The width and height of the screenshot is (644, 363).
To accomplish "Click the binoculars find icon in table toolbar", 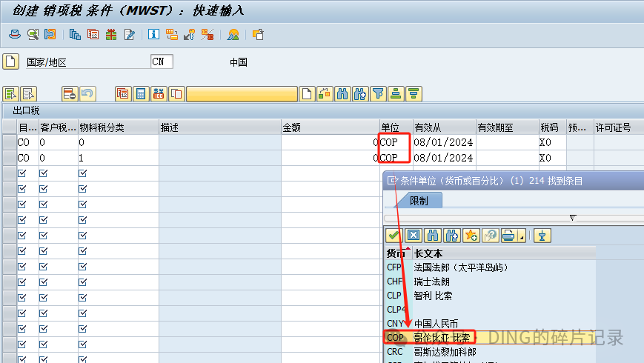I will tap(342, 94).
